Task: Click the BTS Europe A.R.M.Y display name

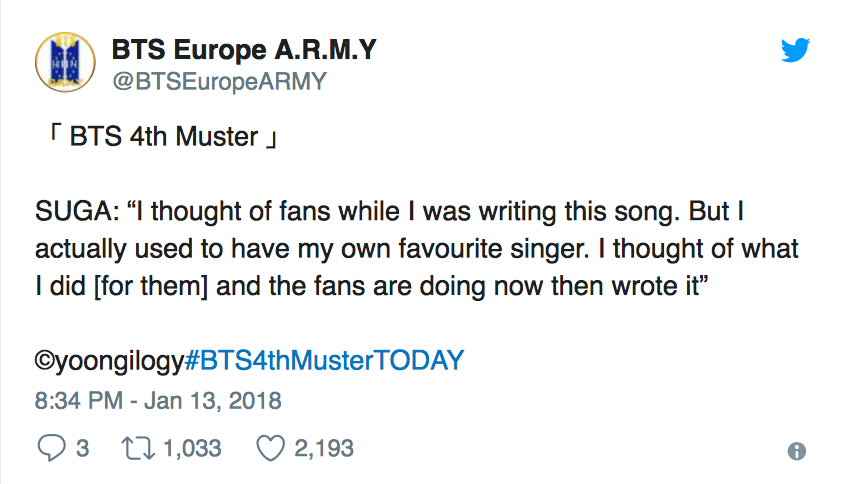Action: tap(244, 50)
